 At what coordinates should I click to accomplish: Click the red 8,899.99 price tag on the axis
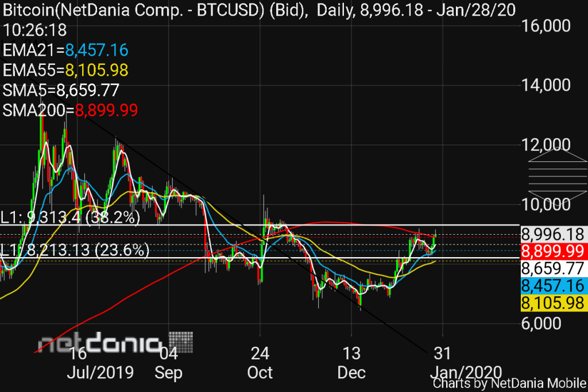coord(554,251)
